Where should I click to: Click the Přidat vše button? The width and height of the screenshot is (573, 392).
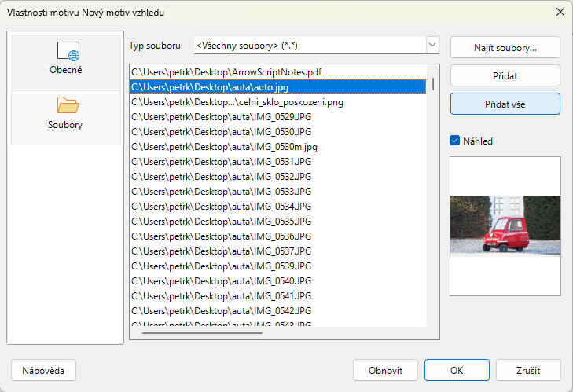click(x=505, y=104)
